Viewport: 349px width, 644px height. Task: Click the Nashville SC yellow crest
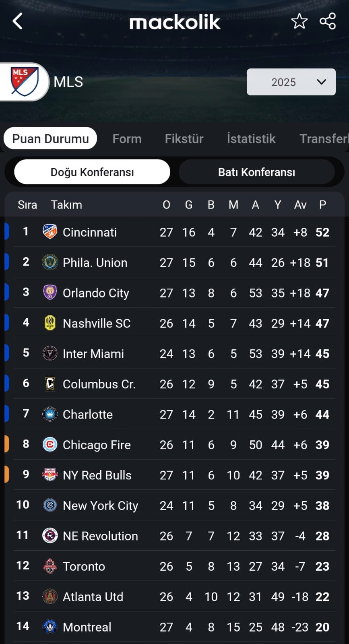coord(50,323)
